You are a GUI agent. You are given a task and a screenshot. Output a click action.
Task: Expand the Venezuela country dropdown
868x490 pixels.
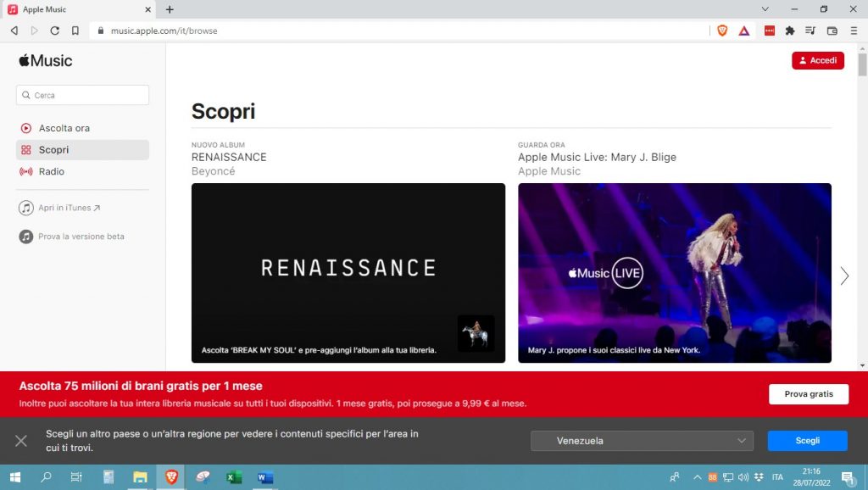pos(641,441)
